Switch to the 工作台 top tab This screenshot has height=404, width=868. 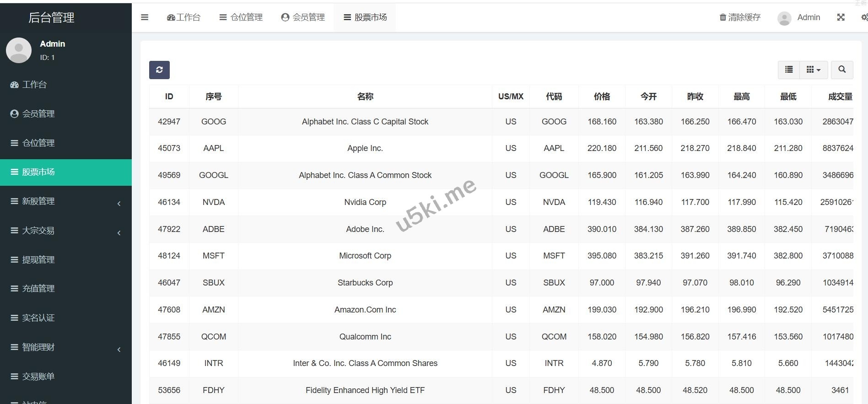[x=184, y=17]
